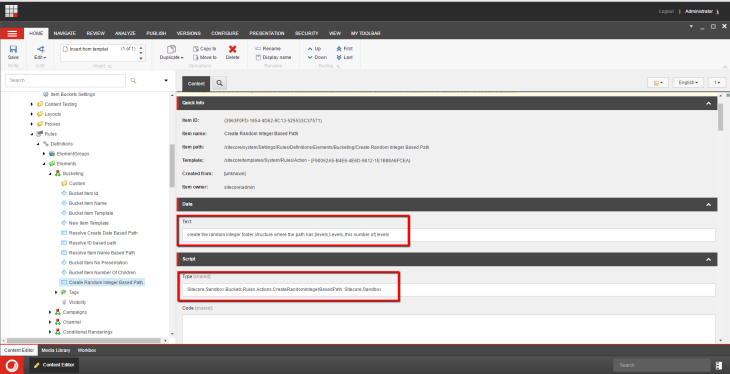Open the tree search options dropdown arrow
The image size is (730, 374).
166,81
